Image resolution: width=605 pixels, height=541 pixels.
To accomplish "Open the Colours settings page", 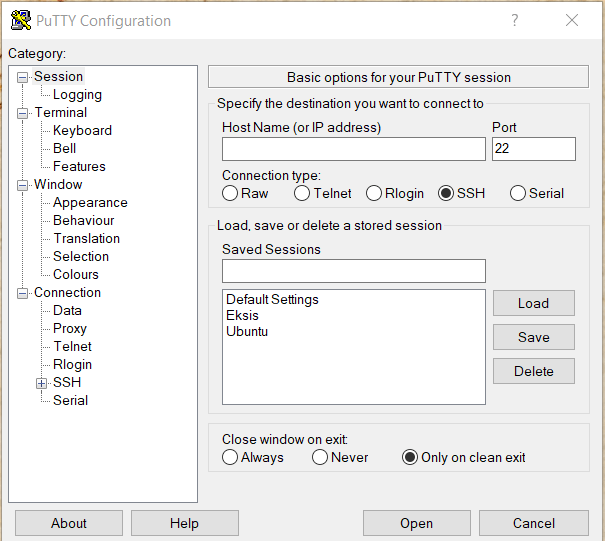I will [x=76, y=274].
